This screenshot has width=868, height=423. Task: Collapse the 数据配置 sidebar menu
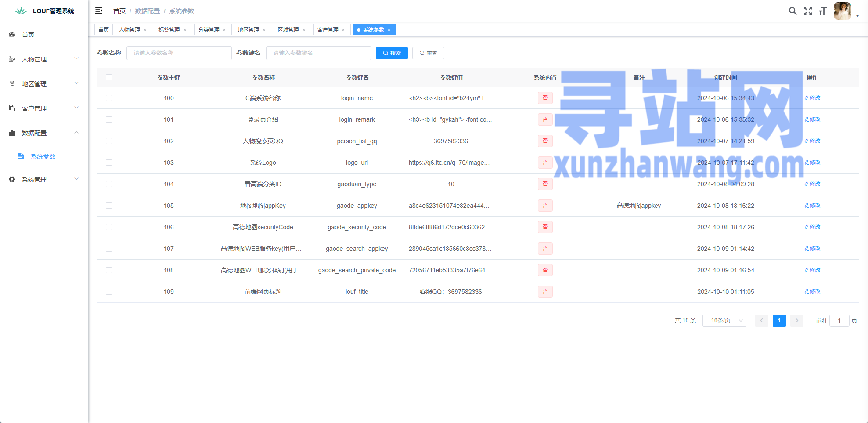tap(43, 133)
